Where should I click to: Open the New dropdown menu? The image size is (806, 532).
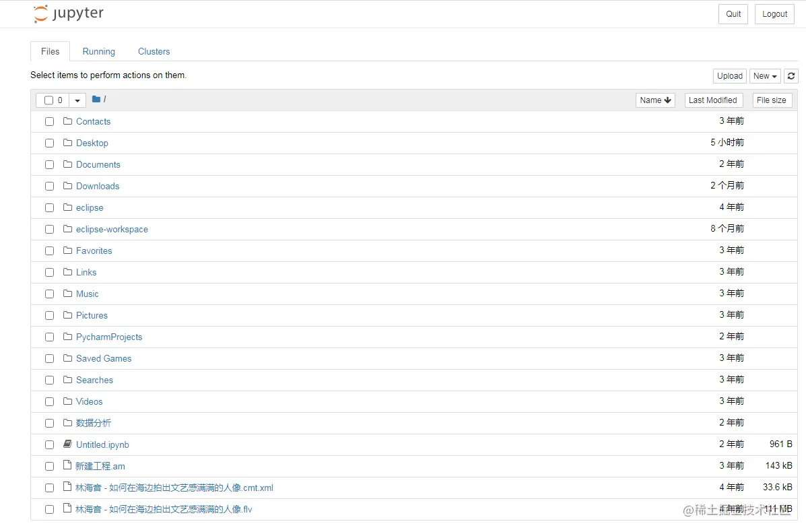765,76
